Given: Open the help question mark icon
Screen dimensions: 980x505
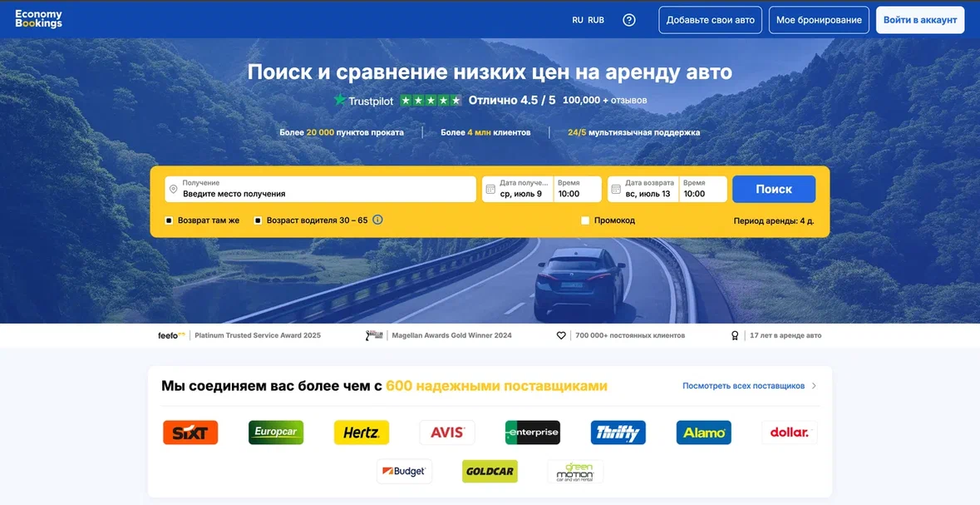Looking at the screenshot, I should click(629, 20).
